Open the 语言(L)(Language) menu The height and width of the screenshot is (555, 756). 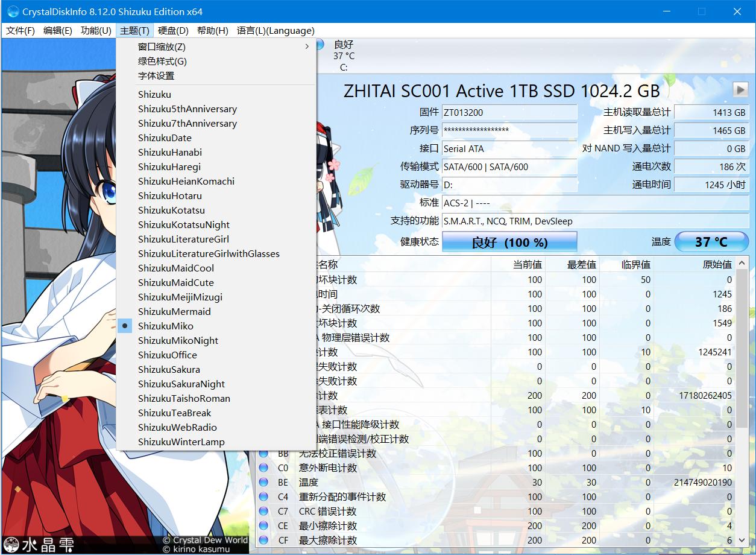276,31
